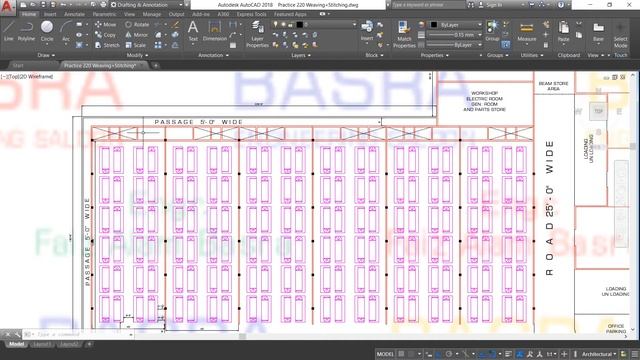Switch to the Manage ribbon tab
Viewport: 640px width, 360px height.
click(152, 14)
